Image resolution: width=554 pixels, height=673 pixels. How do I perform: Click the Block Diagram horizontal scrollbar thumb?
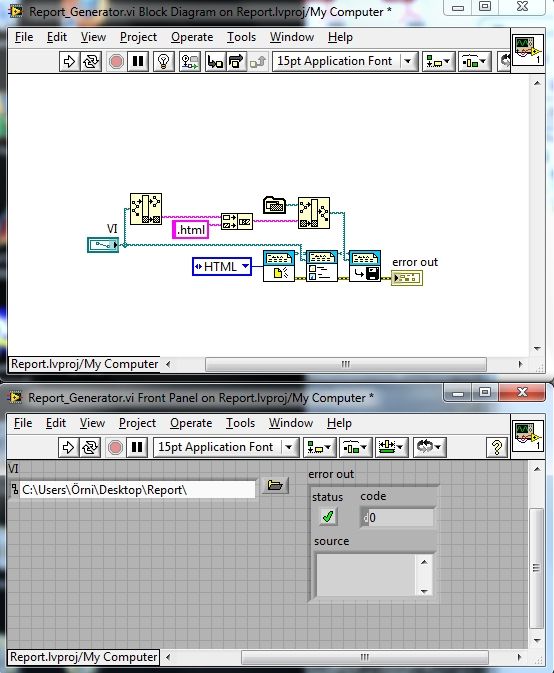[x=346, y=364]
